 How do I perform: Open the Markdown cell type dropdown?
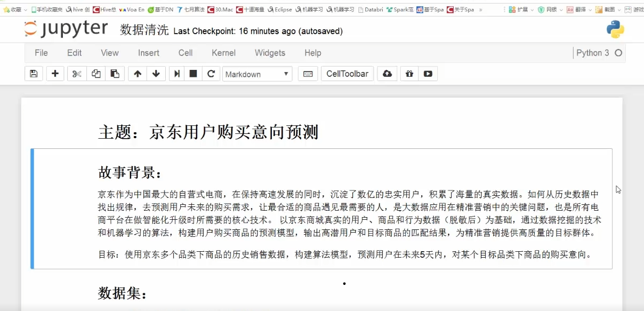pos(257,74)
